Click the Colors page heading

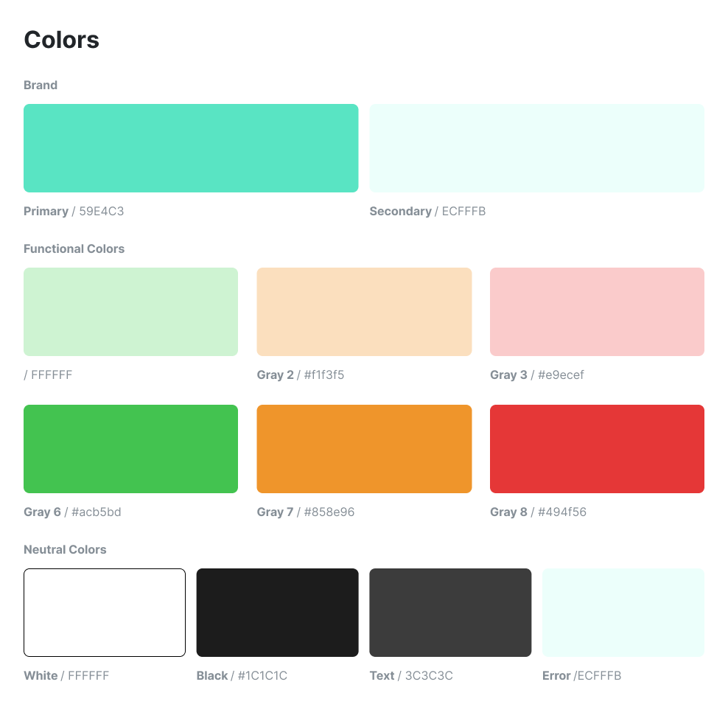point(61,40)
